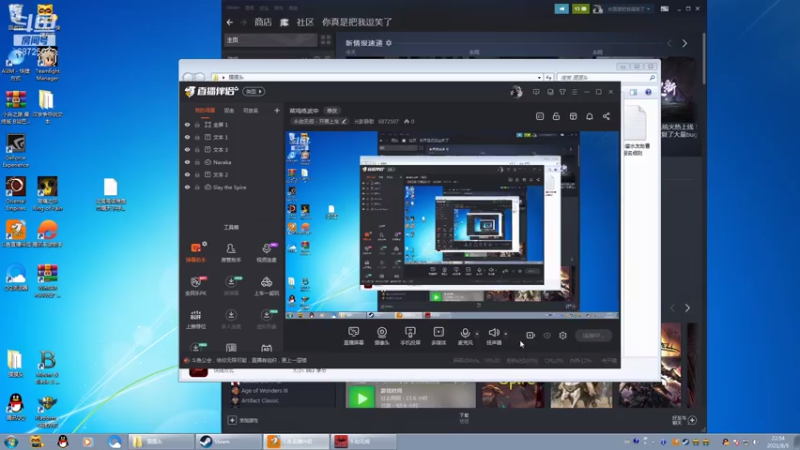Click the stream preview area

click(453, 225)
